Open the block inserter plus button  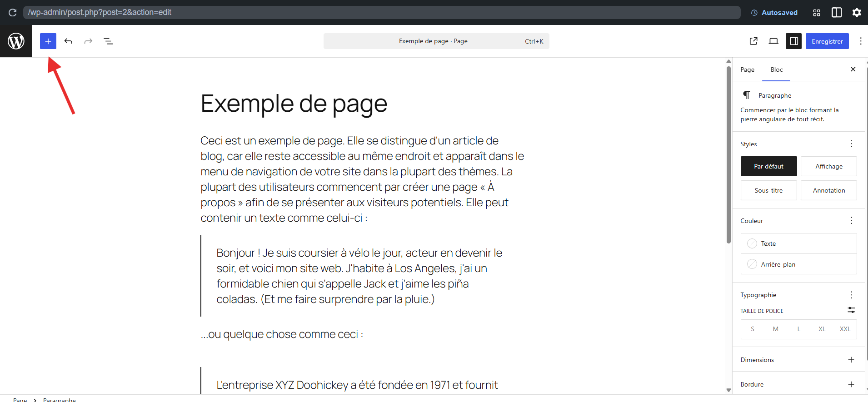(x=48, y=41)
